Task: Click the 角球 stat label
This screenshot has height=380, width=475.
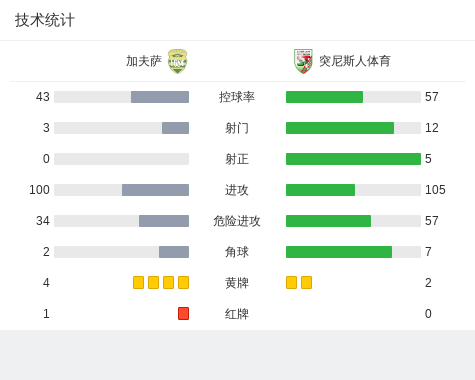Action: tap(237, 252)
